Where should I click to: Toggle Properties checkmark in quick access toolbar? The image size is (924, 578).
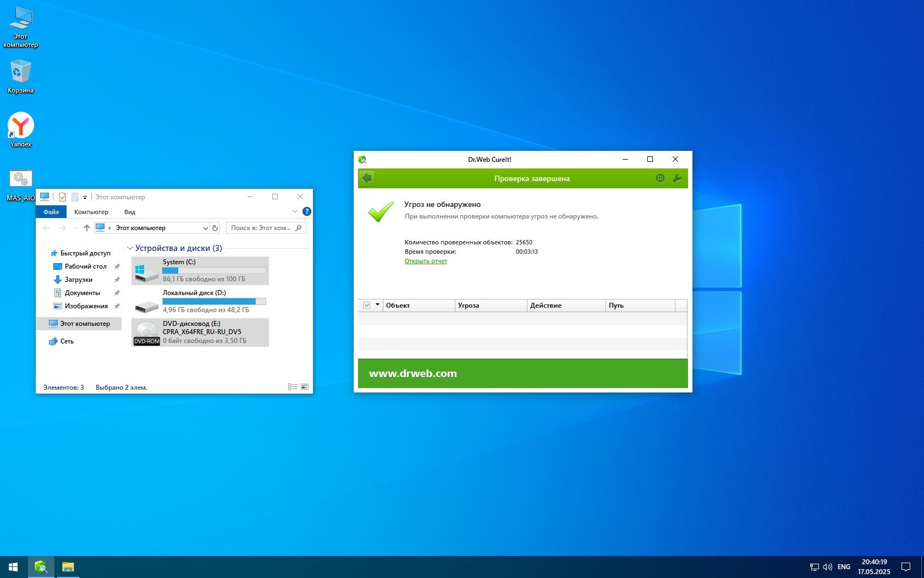point(63,197)
